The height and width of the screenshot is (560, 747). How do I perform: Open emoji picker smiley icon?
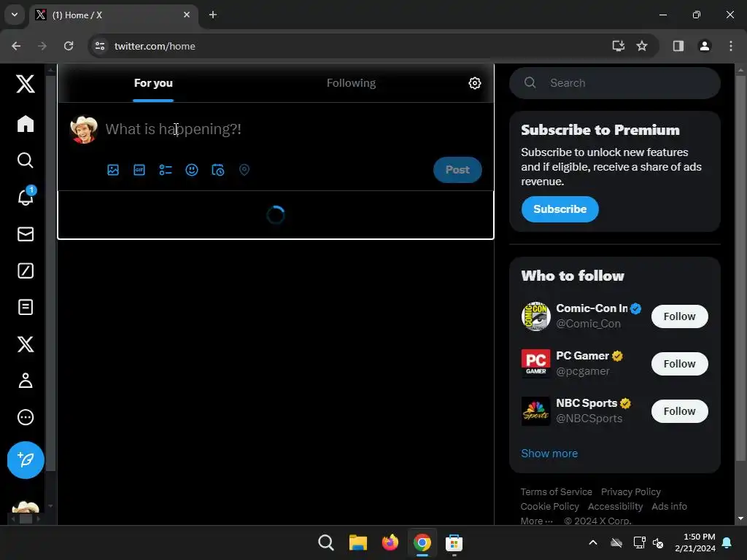tap(192, 170)
